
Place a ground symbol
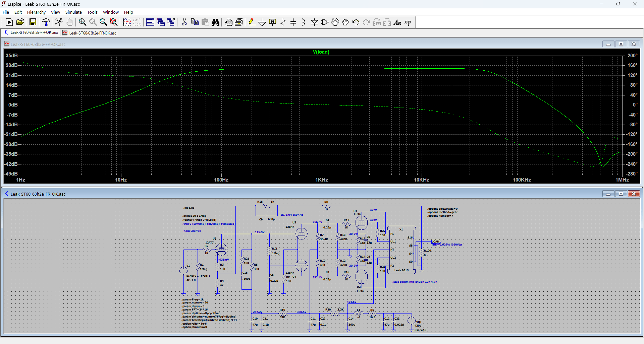coord(262,22)
